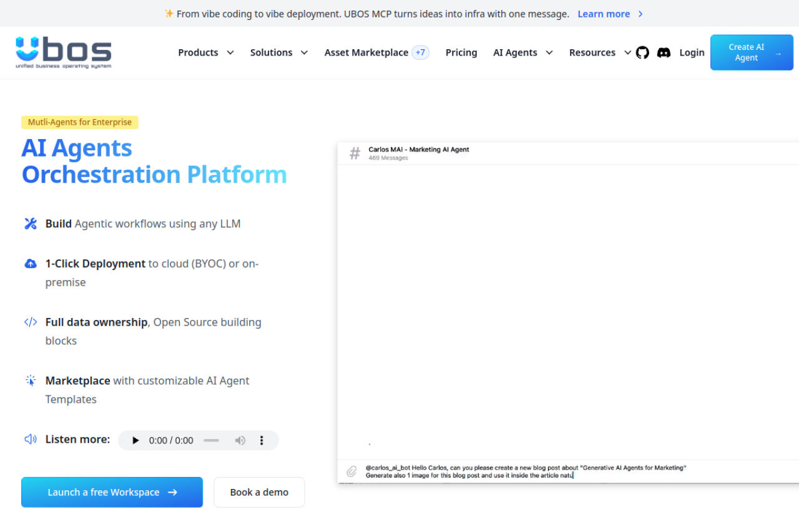
Task: Go to the Pricing page
Action: point(461,52)
